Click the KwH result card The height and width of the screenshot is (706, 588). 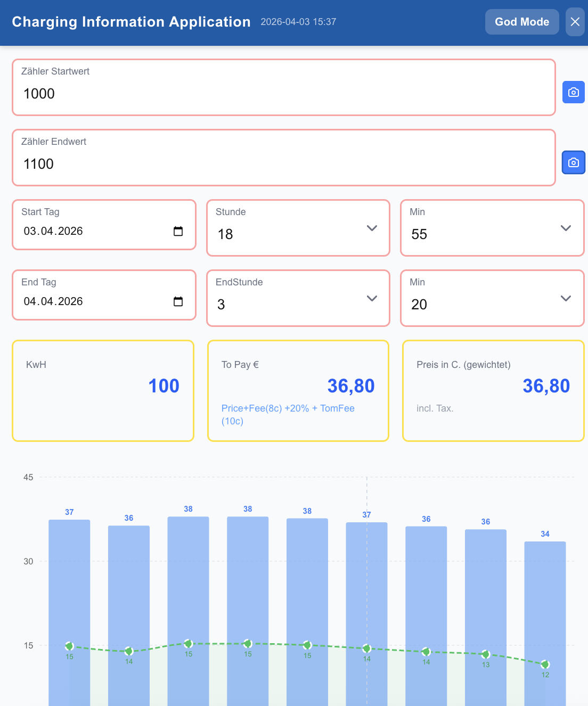(103, 391)
